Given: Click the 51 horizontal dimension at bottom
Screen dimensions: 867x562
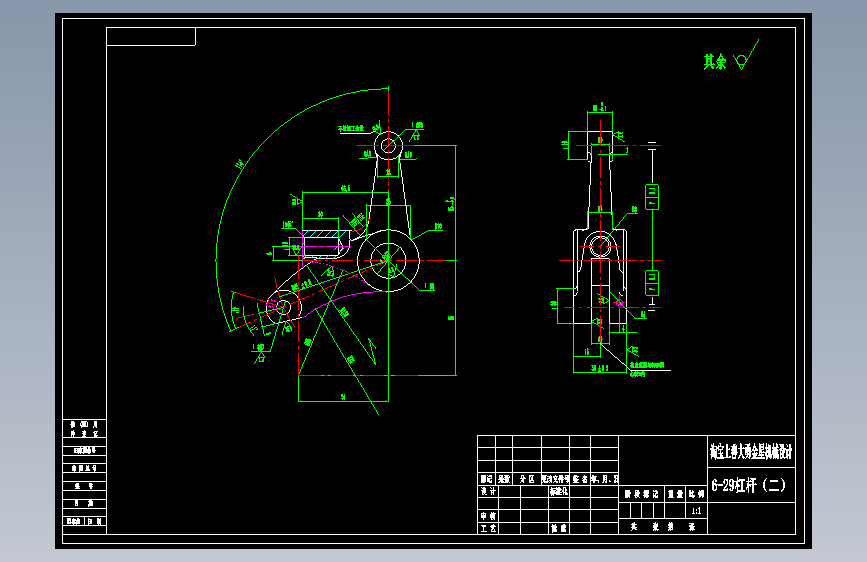Looking at the screenshot, I should click(x=343, y=397).
